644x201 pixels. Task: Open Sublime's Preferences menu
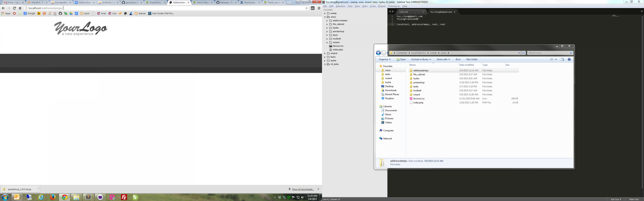(x=394, y=6)
